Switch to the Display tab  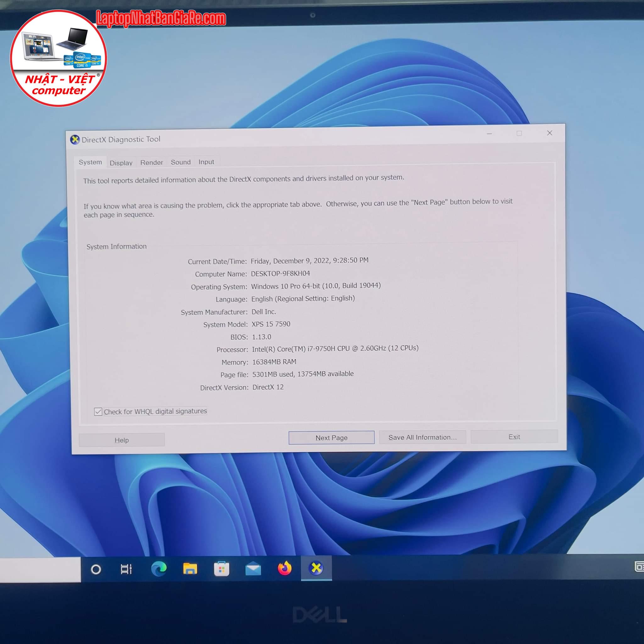[x=121, y=163]
